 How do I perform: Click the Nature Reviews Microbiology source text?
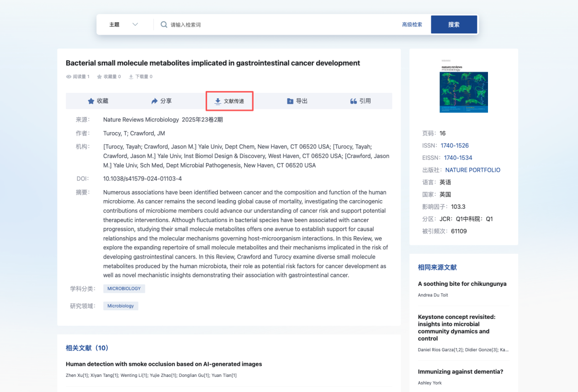click(141, 120)
